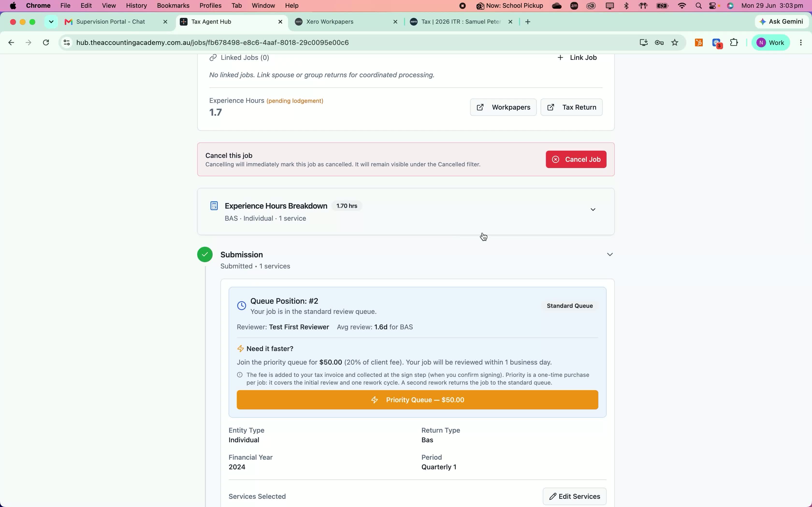Collapse the Submission section chevron
The width and height of the screenshot is (812, 507).
(x=610, y=254)
